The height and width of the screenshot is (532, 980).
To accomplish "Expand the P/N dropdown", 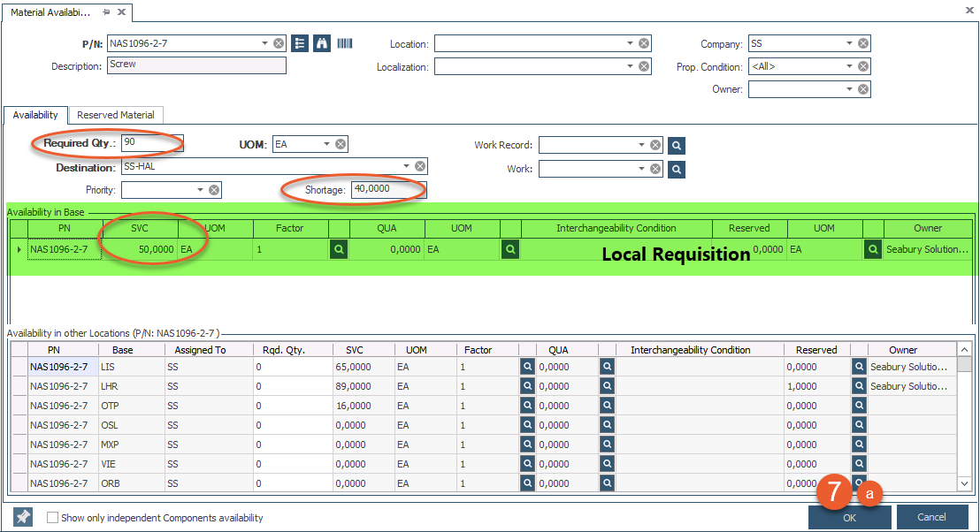I will [x=264, y=43].
